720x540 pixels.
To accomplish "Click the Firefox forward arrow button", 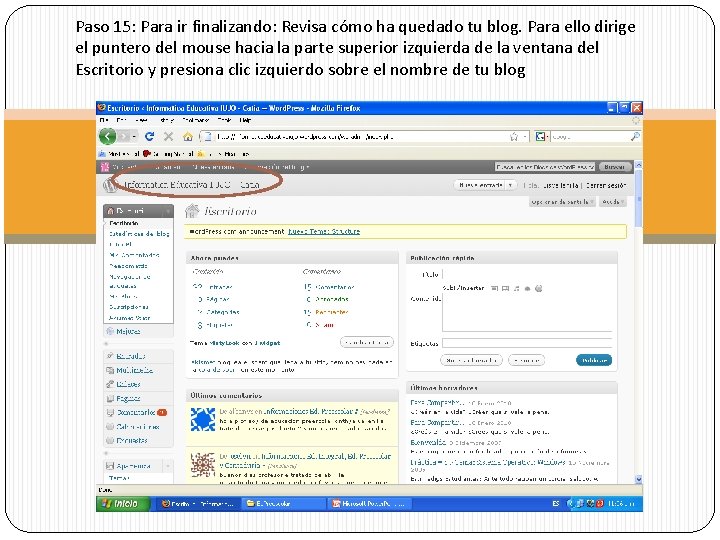I will (x=123, y=136).
